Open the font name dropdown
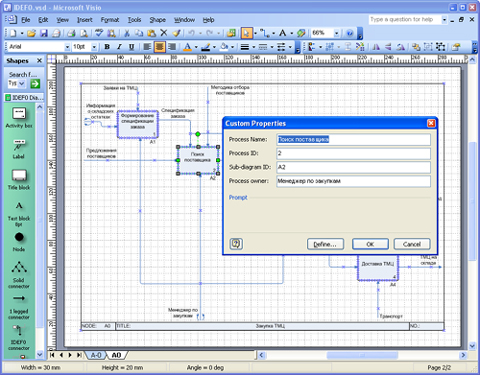The height and width of the screenshot is (375, 480). (x=67, y=47)
